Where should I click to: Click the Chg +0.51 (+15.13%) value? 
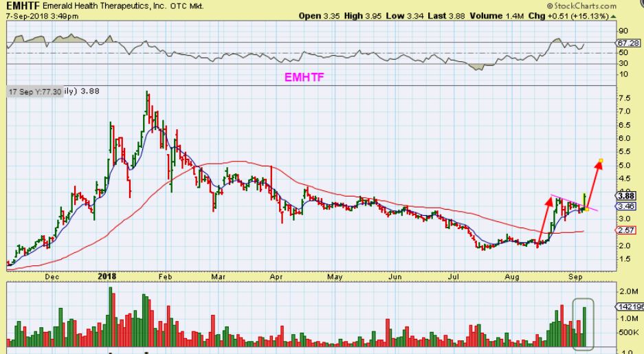(568, 16)
